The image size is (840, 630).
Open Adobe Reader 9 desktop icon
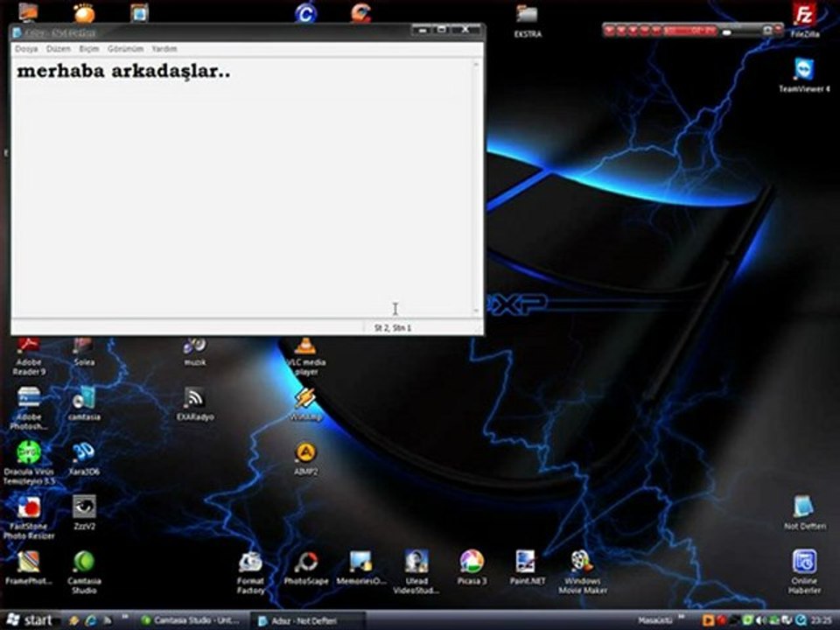click(29, 356)
